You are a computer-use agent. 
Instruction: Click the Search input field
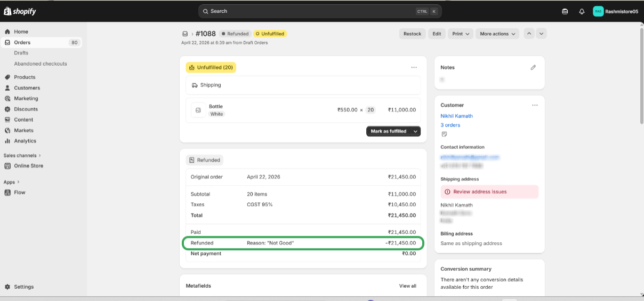coord(309,11)
